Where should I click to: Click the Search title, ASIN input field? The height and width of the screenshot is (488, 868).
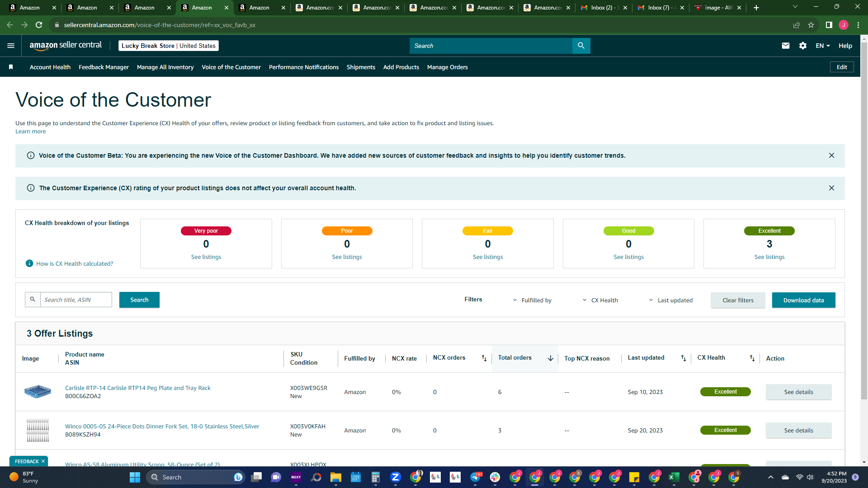click(x=76, y=300)
